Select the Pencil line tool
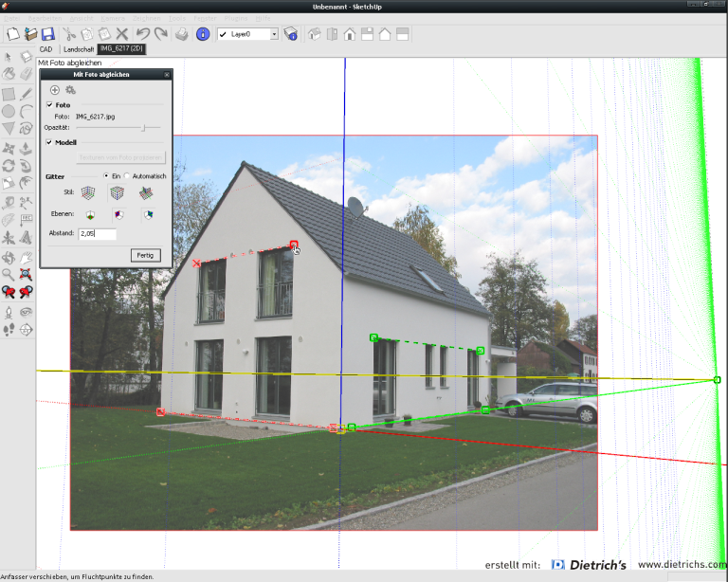This screenshot has height=582, width=728. [x=26, y=94]
